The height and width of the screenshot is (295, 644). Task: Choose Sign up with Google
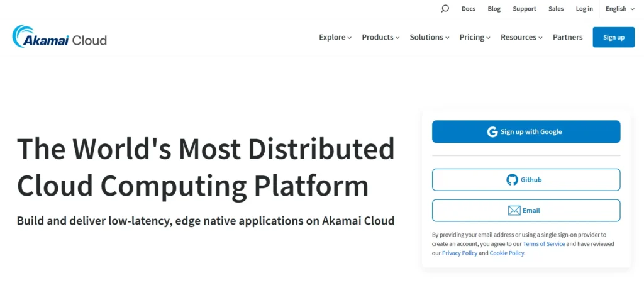pyautogui.click(x=526, y=131)
